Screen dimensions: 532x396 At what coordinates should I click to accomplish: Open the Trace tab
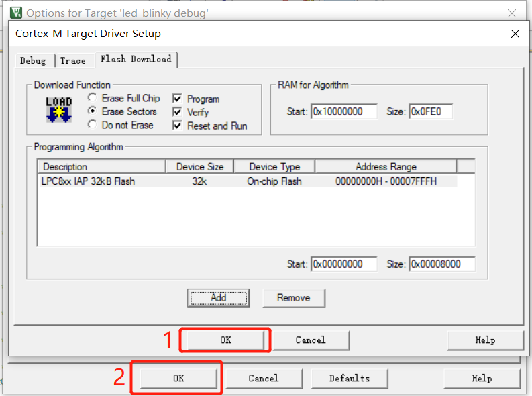coord(72,60)
